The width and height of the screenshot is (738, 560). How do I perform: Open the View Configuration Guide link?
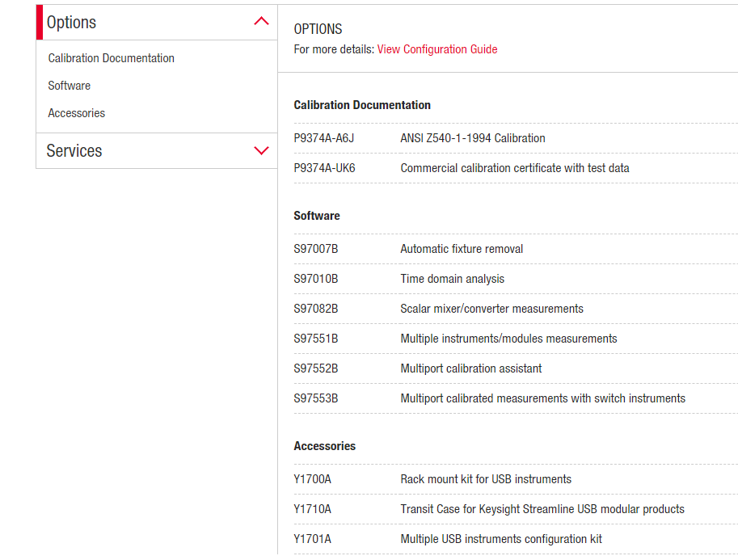pyautogui.click(x=436, y=49)
